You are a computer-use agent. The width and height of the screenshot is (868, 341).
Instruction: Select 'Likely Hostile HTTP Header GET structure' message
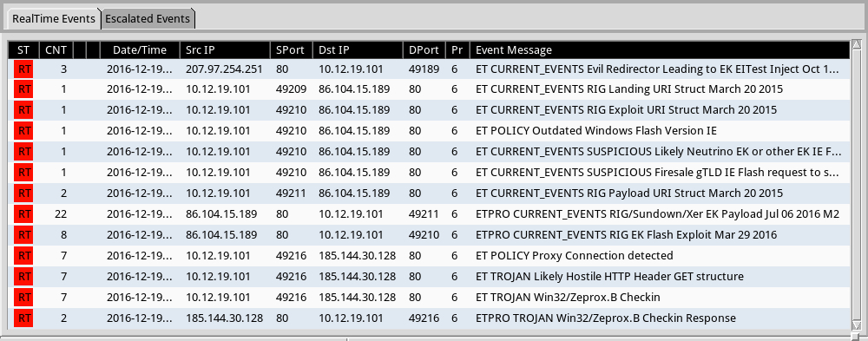coord(609,276)
